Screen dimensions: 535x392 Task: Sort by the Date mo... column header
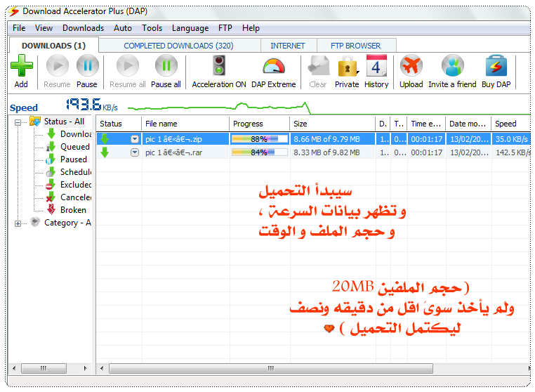tap(468, 124)
